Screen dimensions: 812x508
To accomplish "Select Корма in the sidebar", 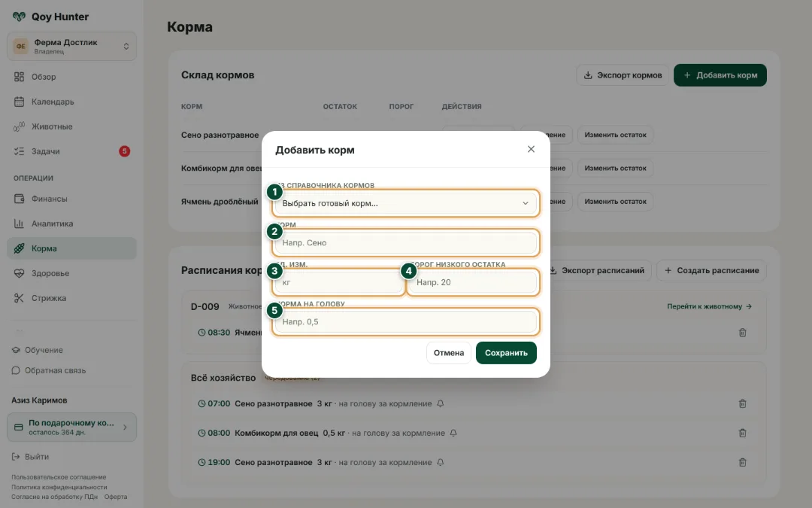I will click(71, 248).
